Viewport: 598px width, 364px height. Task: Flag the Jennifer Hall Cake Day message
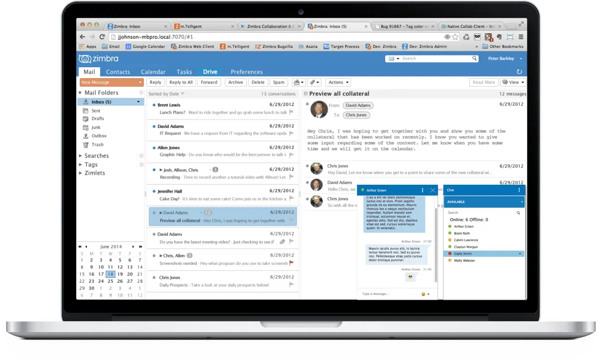click(292, 199)
